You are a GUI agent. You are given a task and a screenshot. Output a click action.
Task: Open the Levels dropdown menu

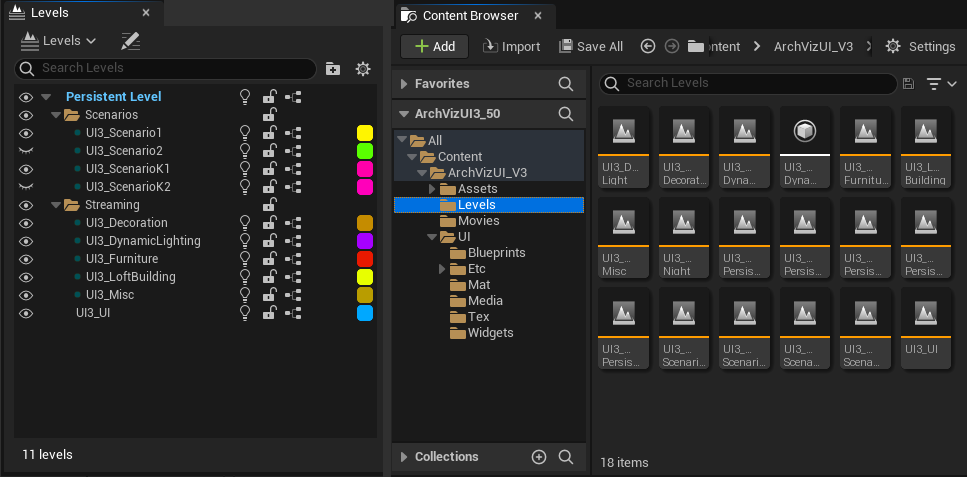point(59,41)
